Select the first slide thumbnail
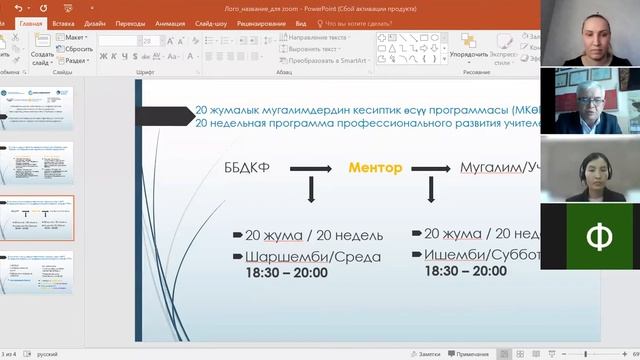640x360 pixels. pos(38,108)
